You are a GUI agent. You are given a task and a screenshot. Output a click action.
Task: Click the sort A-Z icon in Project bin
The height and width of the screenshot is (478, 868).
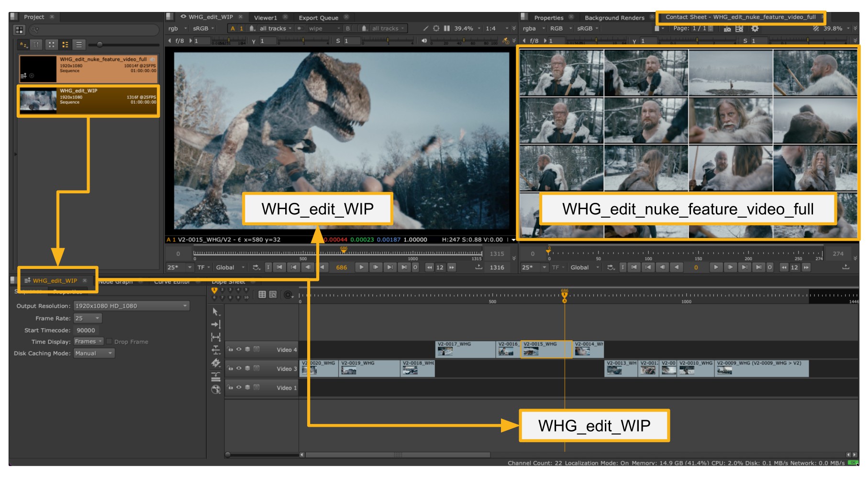coord(23,44)
